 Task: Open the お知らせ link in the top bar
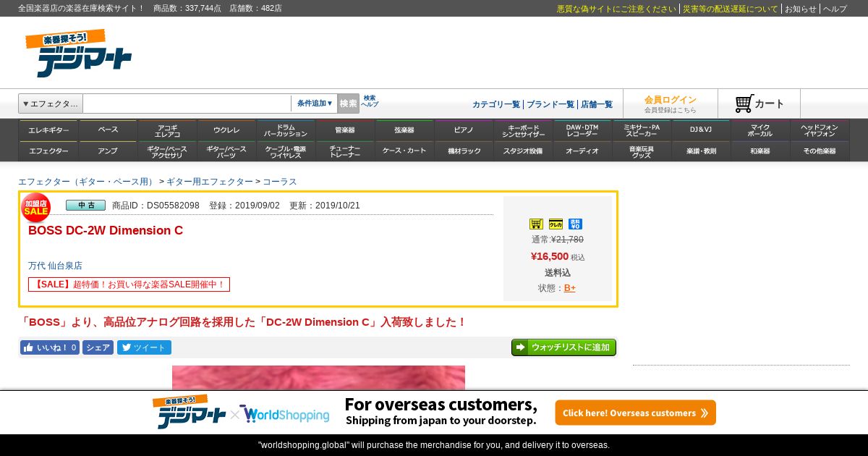(x=801, y=9)
